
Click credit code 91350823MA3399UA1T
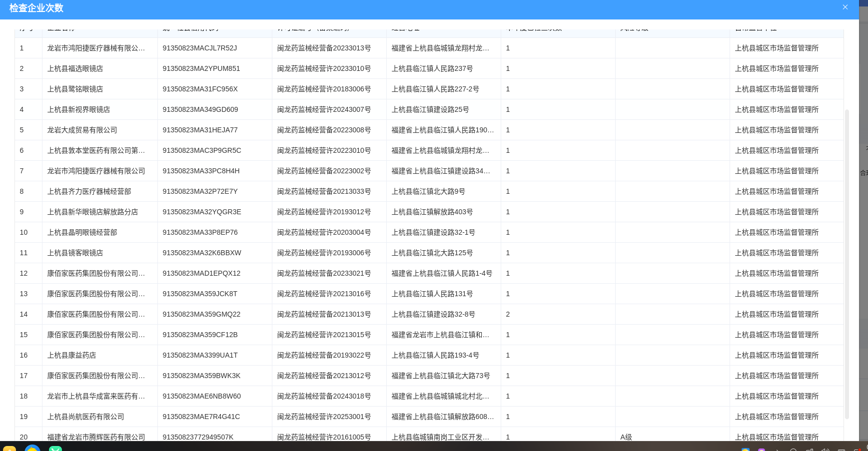[200, 355]
